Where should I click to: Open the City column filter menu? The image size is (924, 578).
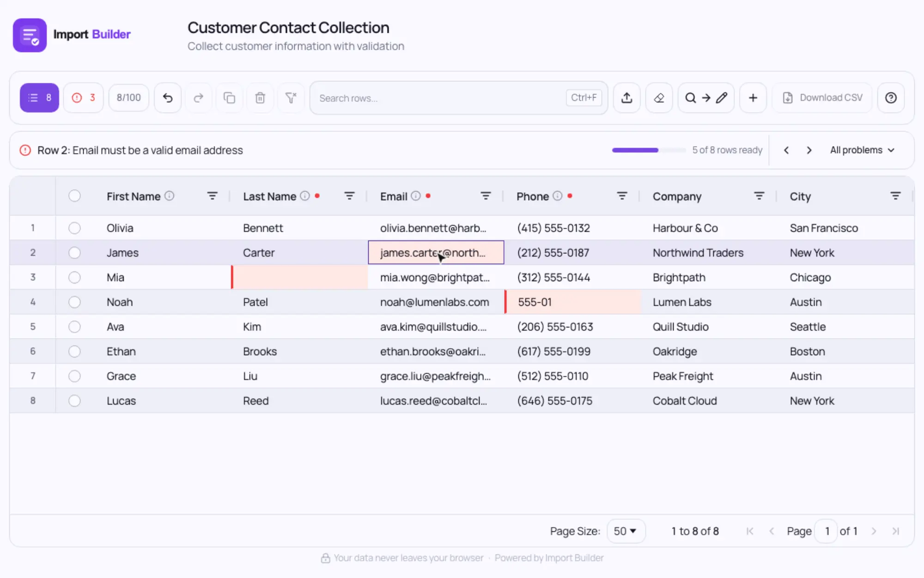pos(895,196)
